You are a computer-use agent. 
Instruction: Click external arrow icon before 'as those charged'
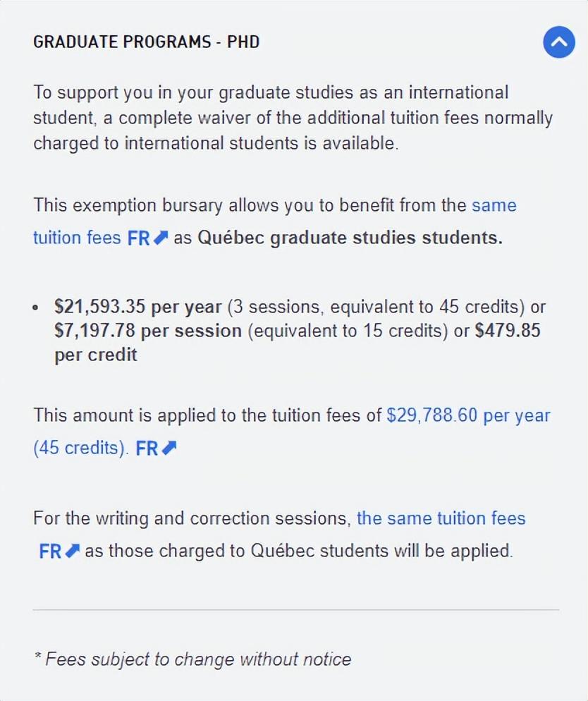click(x=73, y=551)
